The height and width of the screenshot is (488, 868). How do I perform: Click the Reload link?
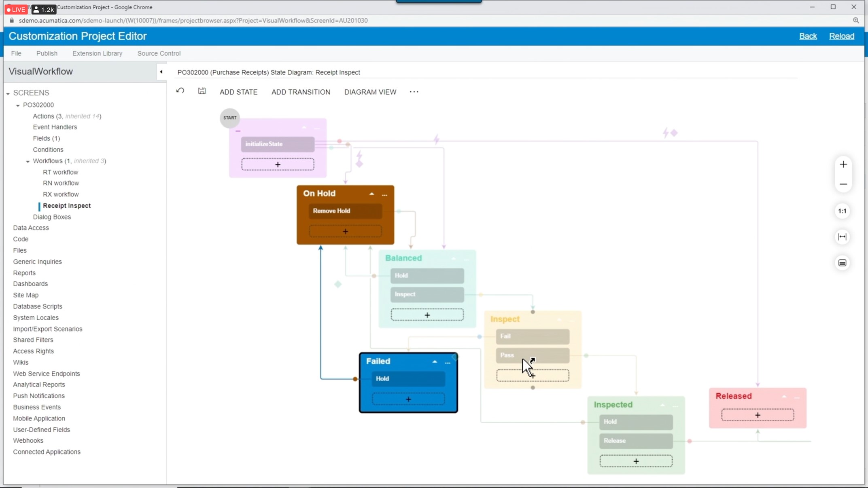(841, 36)
